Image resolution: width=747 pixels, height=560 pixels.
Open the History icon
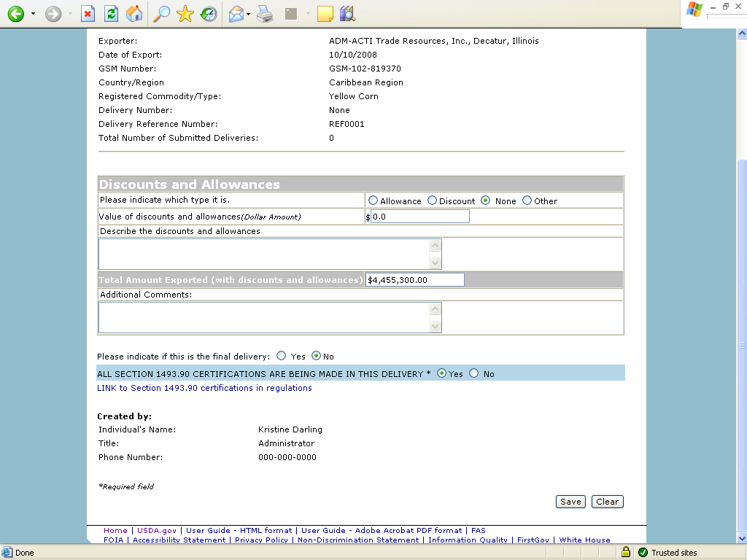point(209,14)
